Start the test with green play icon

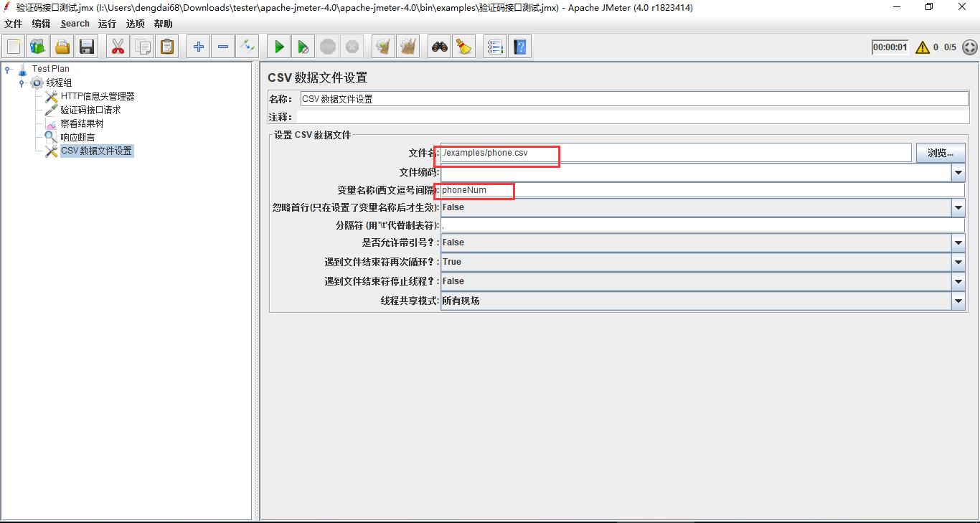tap(279, 47)
